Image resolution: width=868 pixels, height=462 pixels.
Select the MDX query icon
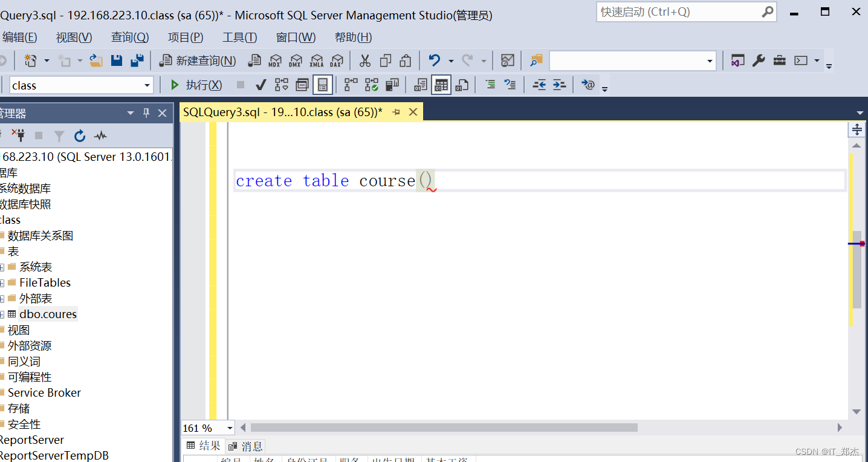[275, 60]
